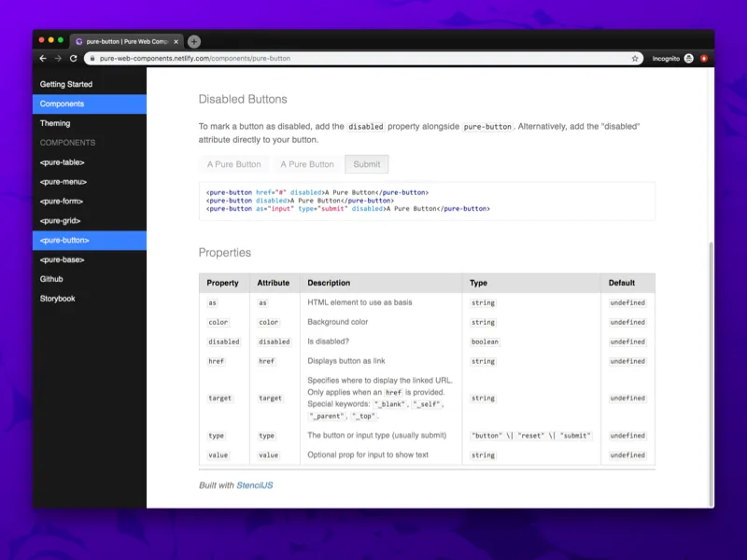The width and height of the screenshot is (747, 560).
Task: View the <pure-grid> component page
Action: point(58,221)
